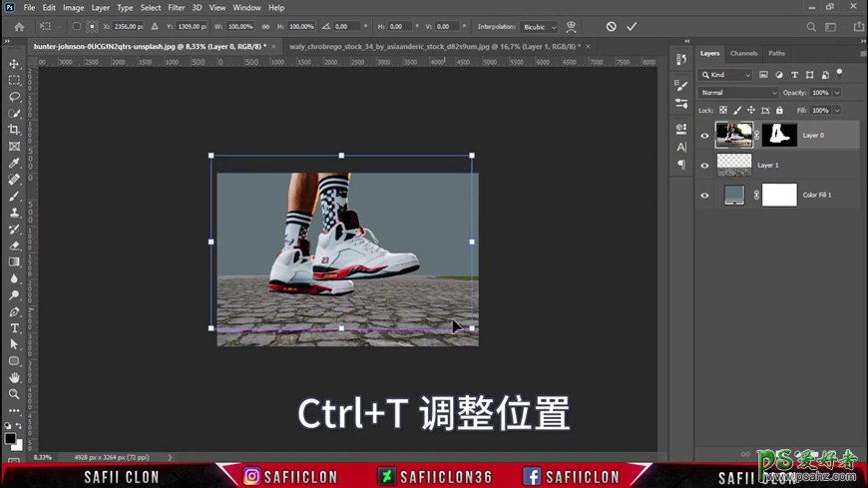Select the Rectangle shape tool
The height and width of the screenshot is (488, 868).
(14, 361)
